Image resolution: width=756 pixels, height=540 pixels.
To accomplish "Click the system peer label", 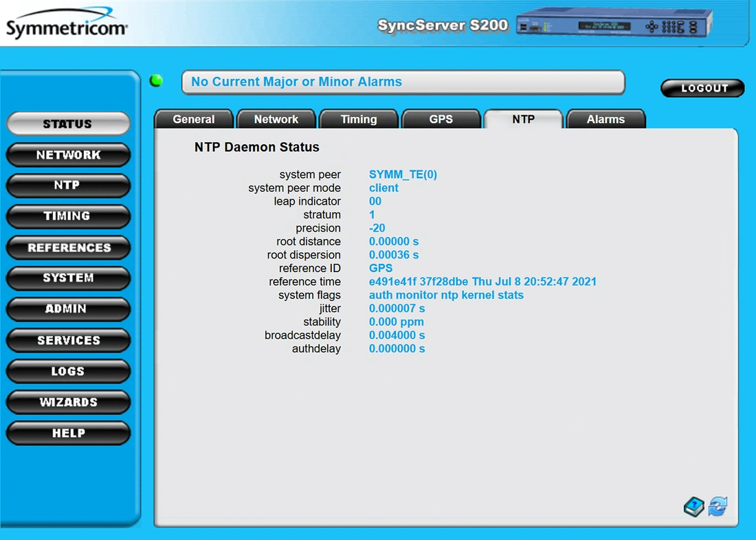I will [x=310, y=175].
